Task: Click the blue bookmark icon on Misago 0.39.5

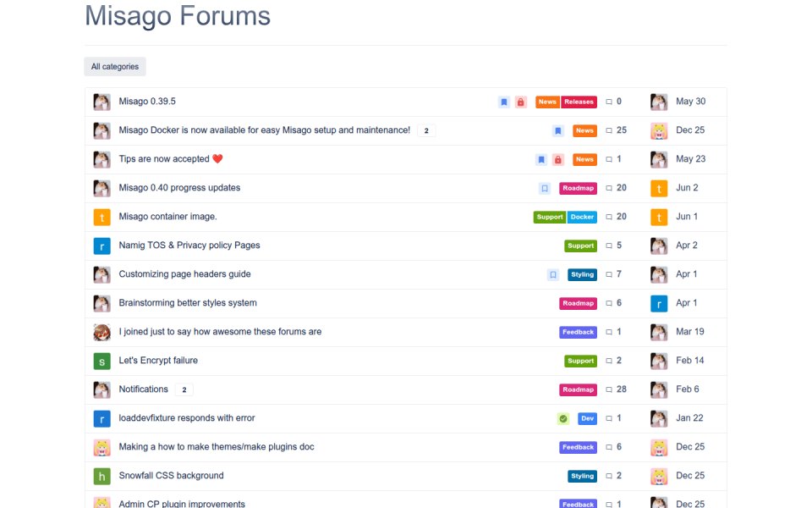Action: 504,102
